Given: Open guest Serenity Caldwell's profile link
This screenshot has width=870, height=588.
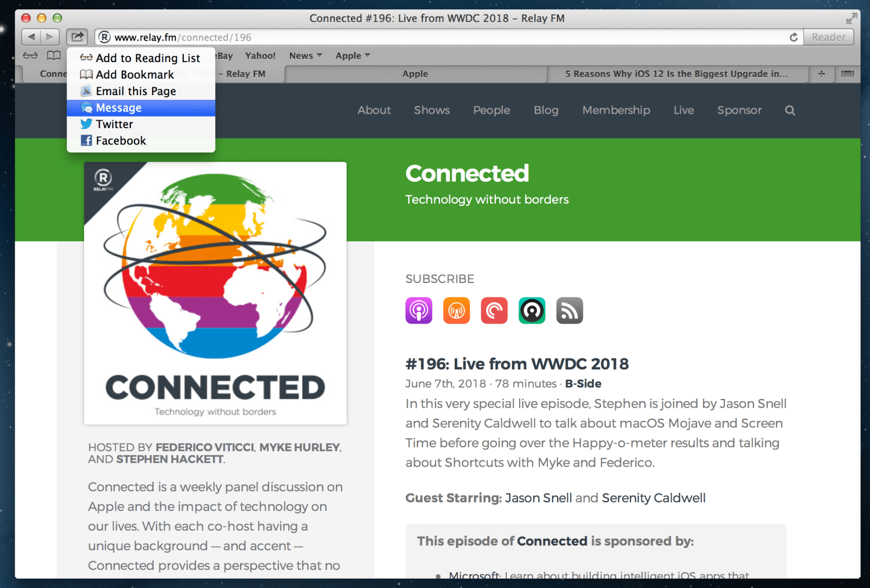Looking at the screenshot, I should pos(654,498).
